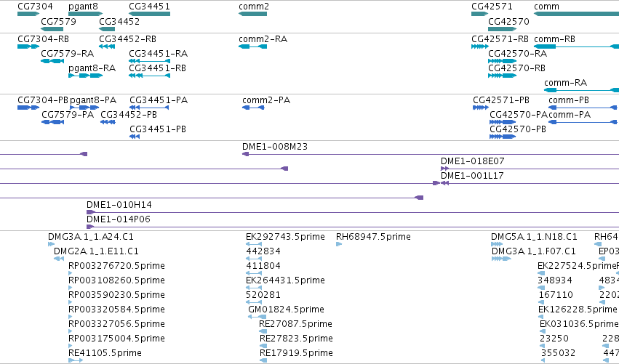This screenshot has height=364, width=619.
Task: Select EST EK126228.5prime
Action: coord(541,317)
